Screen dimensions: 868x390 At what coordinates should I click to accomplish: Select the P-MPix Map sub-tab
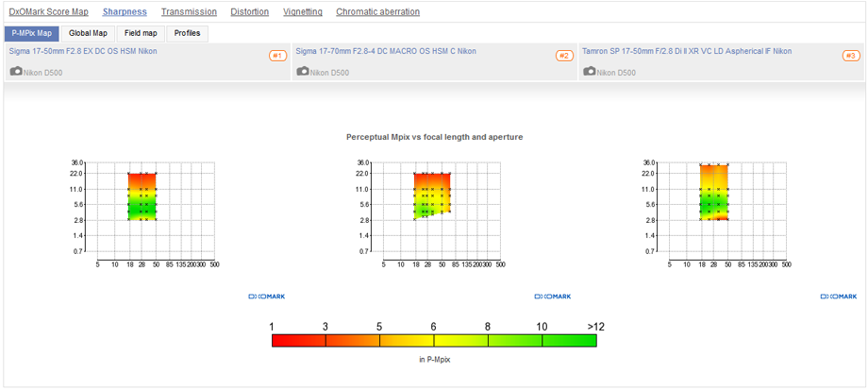pos(32,33)
